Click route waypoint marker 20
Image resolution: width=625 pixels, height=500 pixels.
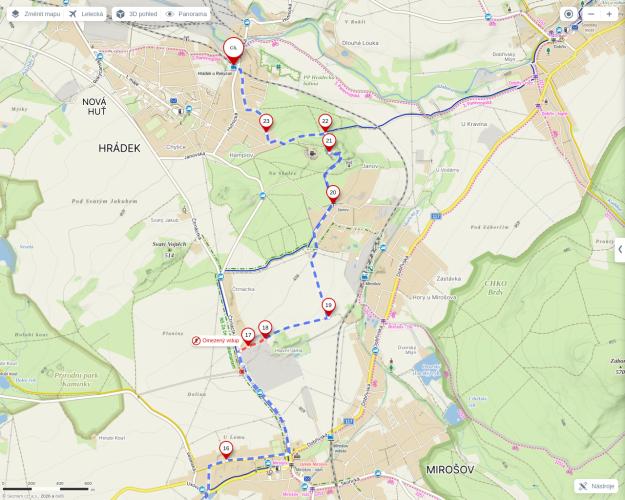[x=333, y=192]
